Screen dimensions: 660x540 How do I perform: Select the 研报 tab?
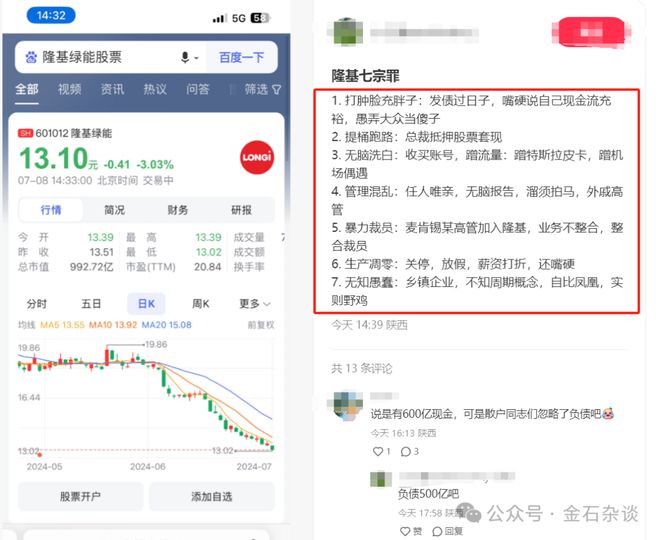242,210
